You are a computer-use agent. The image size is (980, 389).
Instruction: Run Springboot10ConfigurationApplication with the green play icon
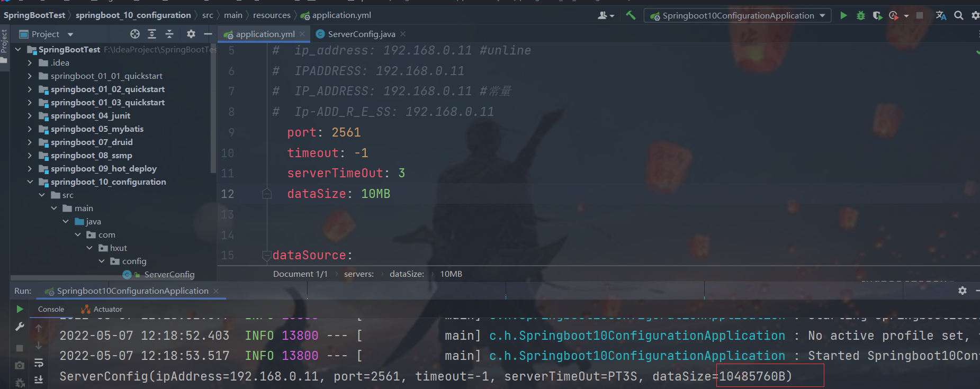843,15
